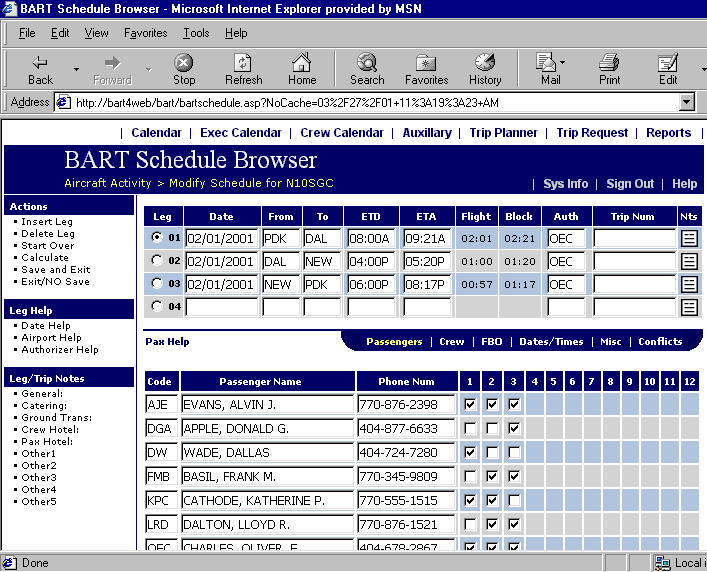This screenshot has width=707, height=572.
Task: Click the Search toolbar icon
Action: click(367, 69)
